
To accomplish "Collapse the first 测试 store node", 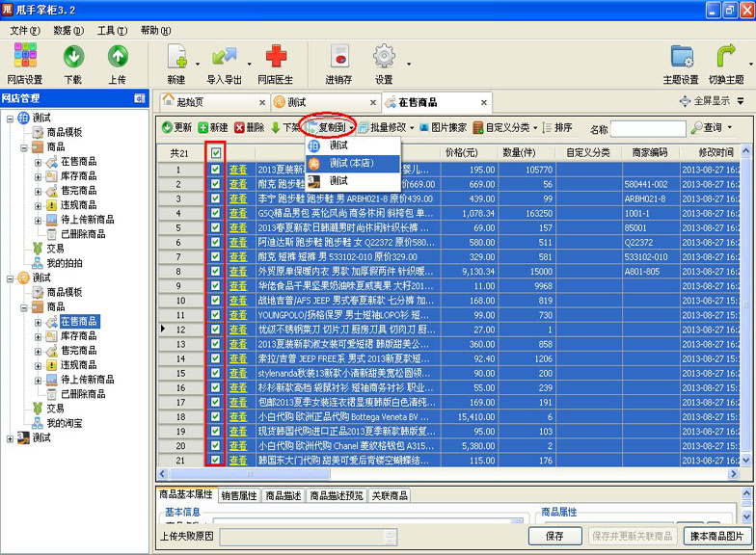I will [x=10, y=118].
